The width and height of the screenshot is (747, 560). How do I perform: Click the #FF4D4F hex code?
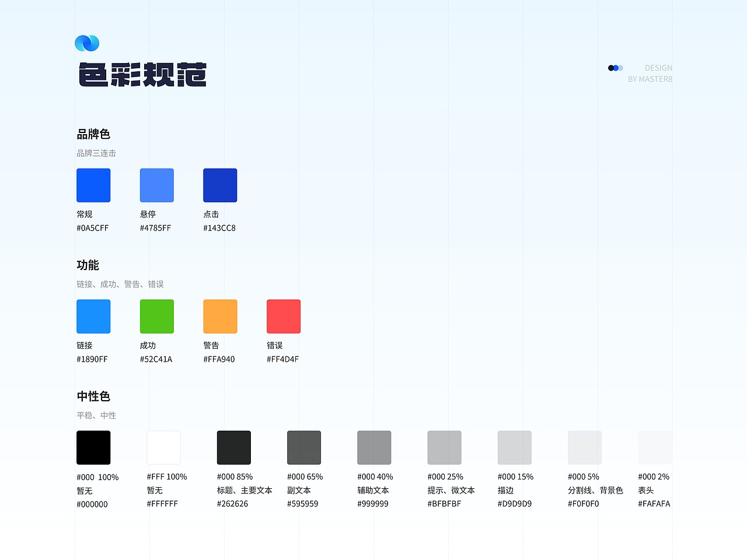click(x=283, y=359)
